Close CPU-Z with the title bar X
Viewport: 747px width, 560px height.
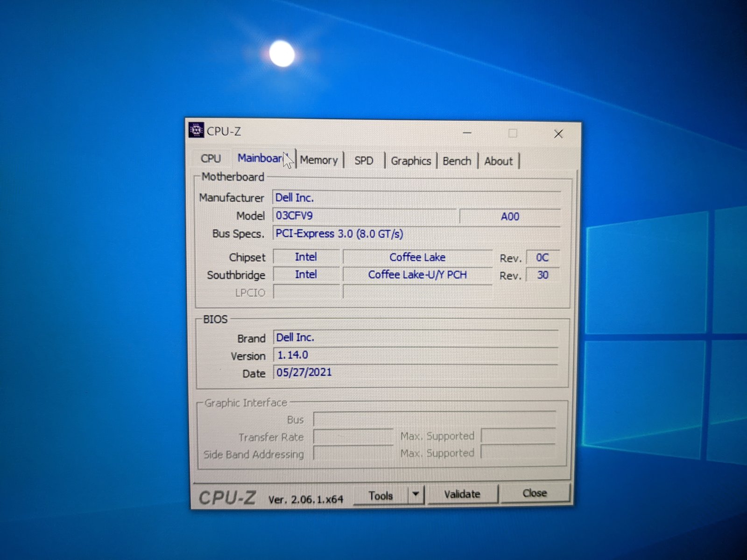point(558,134)
